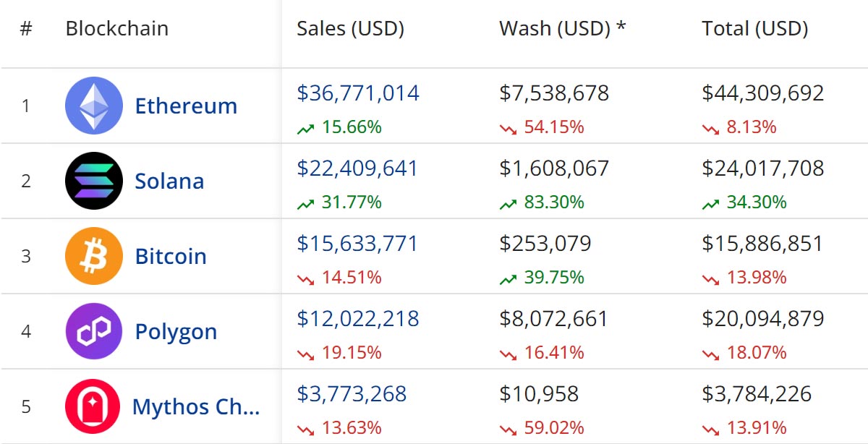Click the Solana logo icon
Image resolution: width=868 pixels, height=444 pixels.
pos(94,181)
